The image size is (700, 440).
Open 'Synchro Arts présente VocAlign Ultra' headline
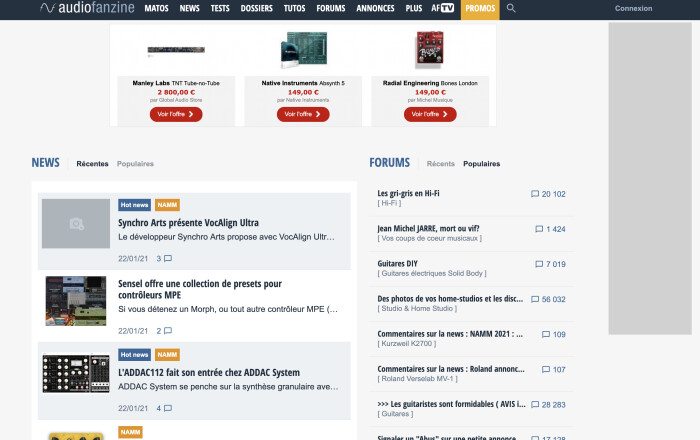pos(188,223)
